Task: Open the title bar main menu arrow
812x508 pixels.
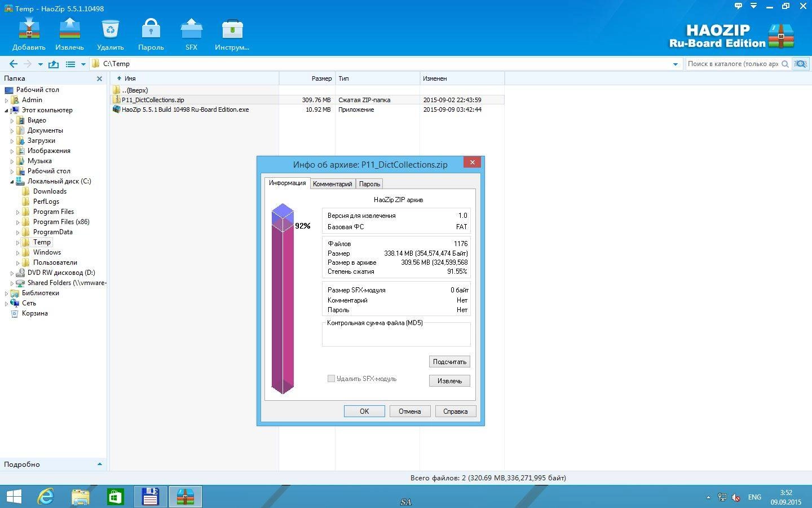Action: [x=753, y=6]
